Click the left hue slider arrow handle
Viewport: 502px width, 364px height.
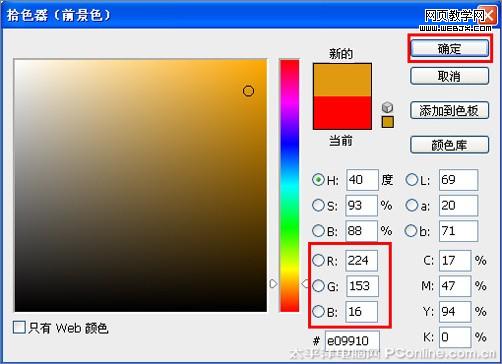(273, 284)
